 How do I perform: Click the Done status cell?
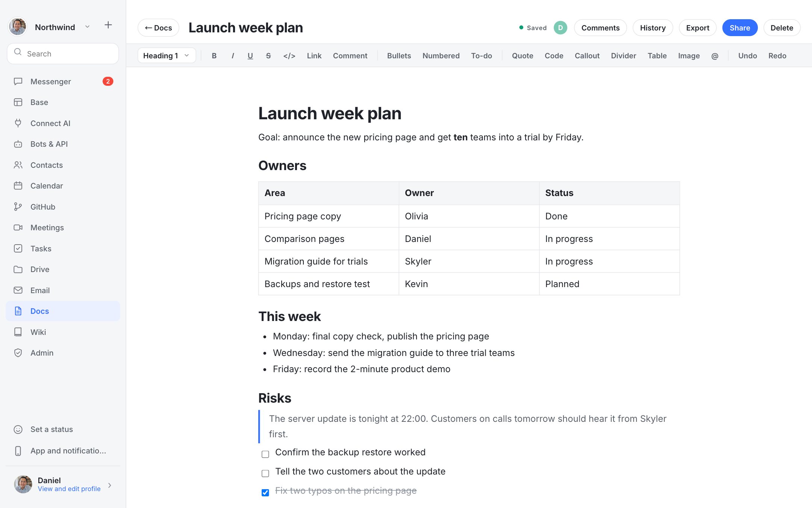pos(609,216)
